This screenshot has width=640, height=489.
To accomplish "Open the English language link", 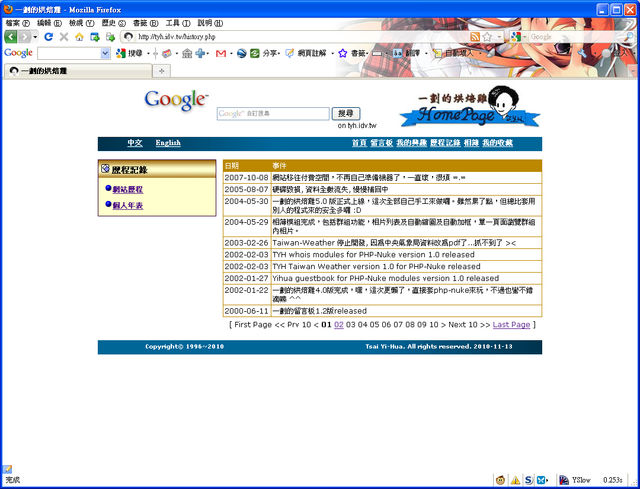I will [x=168, y=143].
